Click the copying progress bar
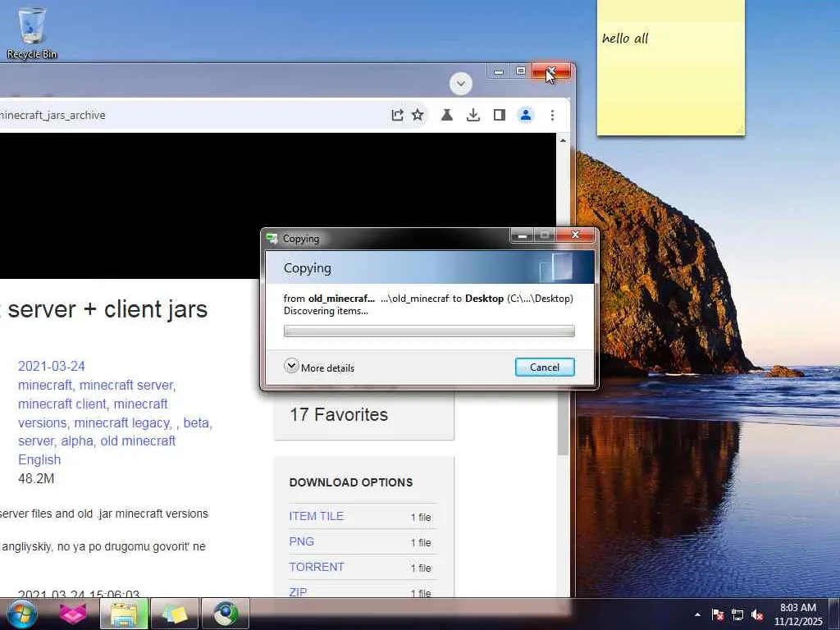 429,331
